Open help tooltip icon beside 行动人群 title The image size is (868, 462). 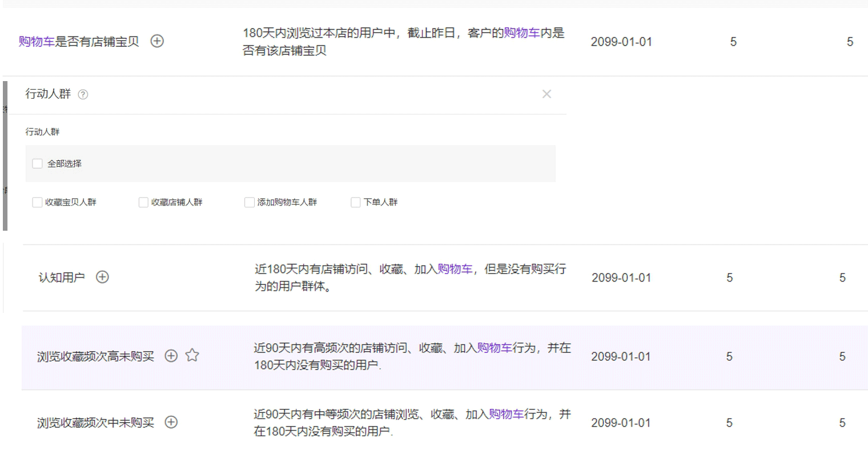[83, 95]
